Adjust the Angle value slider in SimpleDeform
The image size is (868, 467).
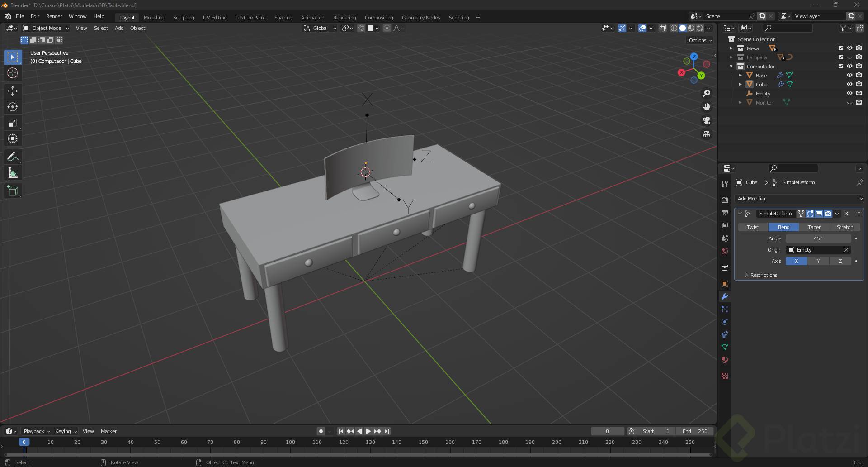pyautogui.click(x=818, y=238)
